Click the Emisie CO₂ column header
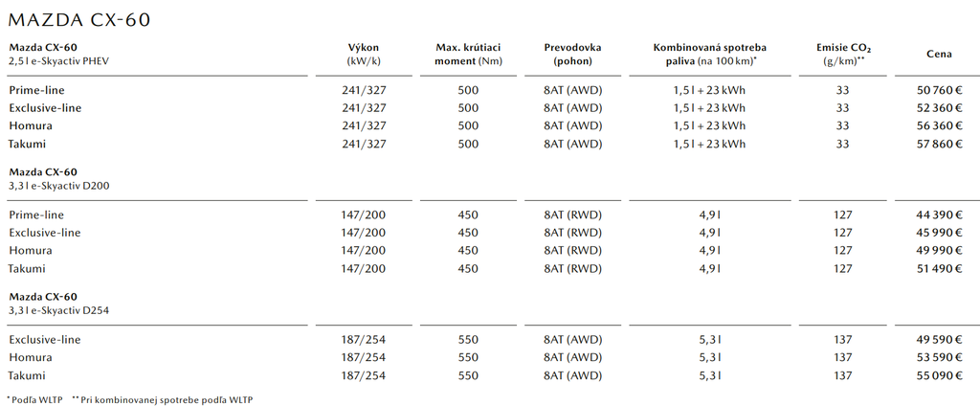 (x=843, y=54)
